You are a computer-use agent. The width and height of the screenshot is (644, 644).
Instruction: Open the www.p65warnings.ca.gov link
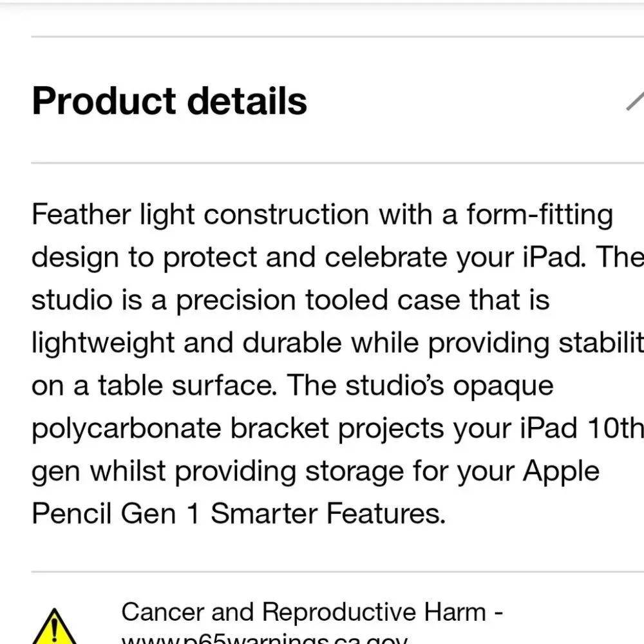tap(265, 639)
